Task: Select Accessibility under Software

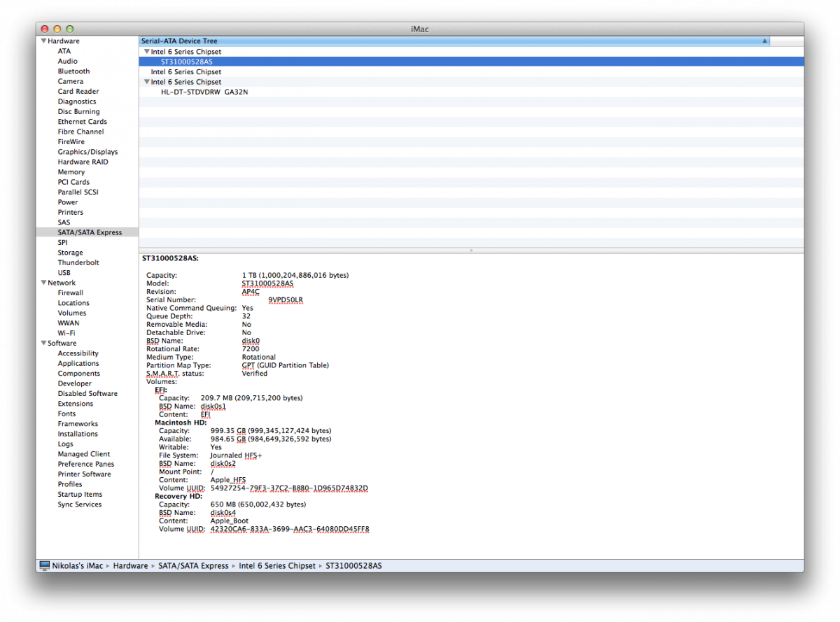Action: pyautogui.click(x=78, y=353)
